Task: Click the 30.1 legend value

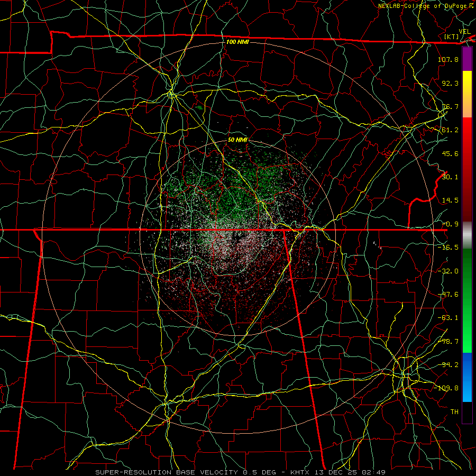Action: (450, 177)
